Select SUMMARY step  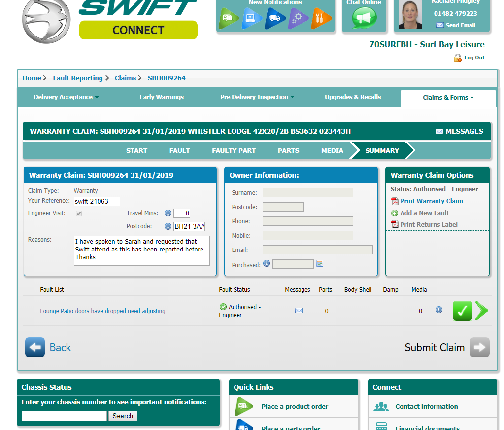(x=382, y=150)
